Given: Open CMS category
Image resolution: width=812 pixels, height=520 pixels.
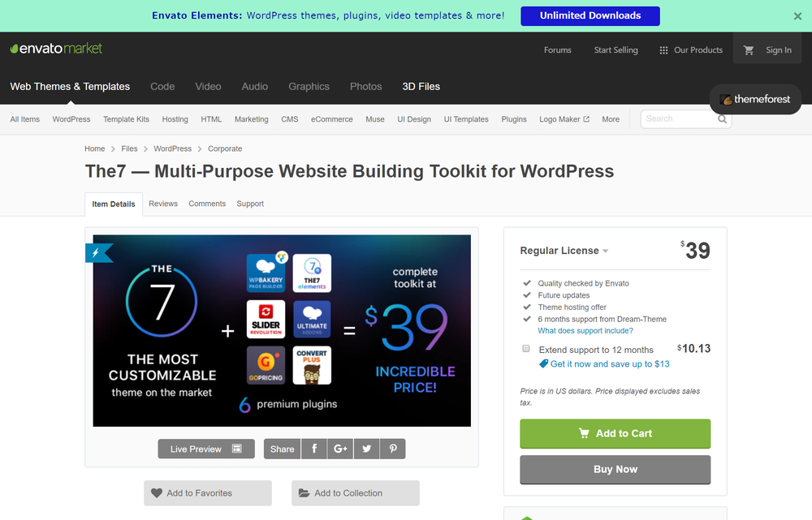Looking at the screenshot, I should tap(290, 119).
